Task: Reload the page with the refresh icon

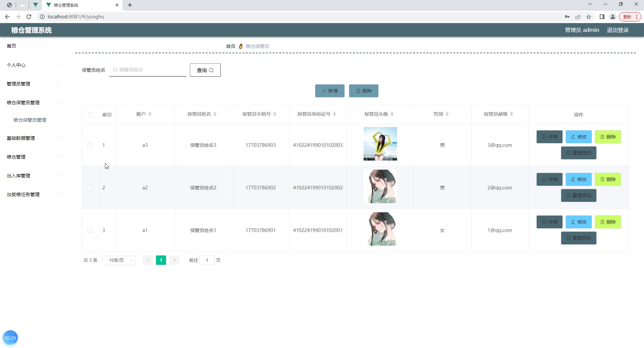Action: click(x=29, y=17)
